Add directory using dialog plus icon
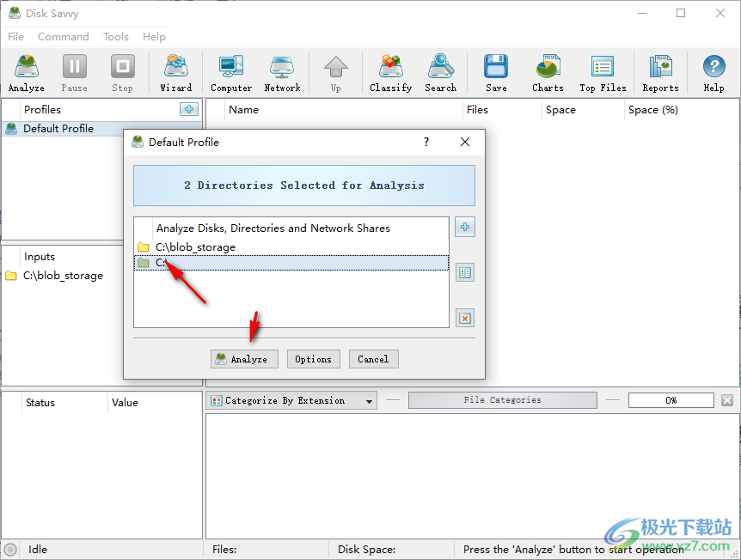 pos(465,227)
